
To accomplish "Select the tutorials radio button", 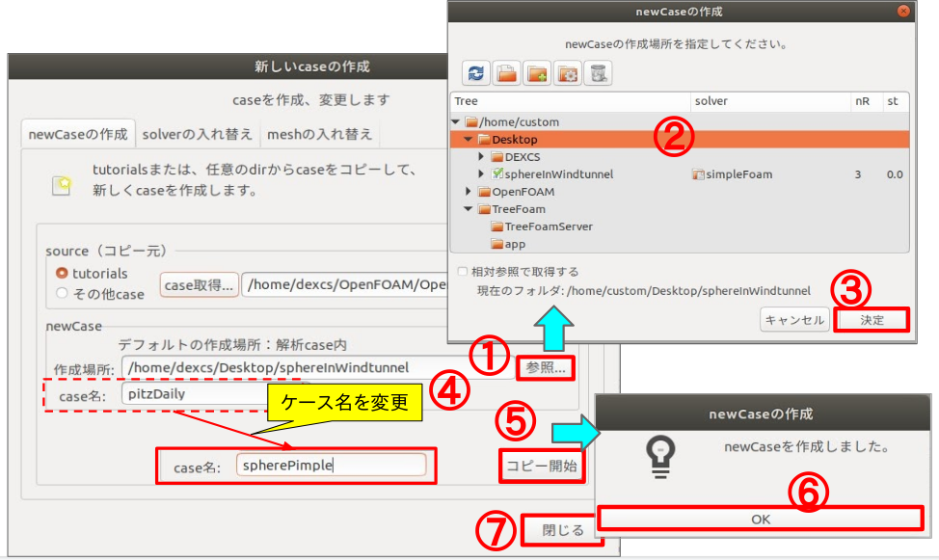I will coord(63,274).
